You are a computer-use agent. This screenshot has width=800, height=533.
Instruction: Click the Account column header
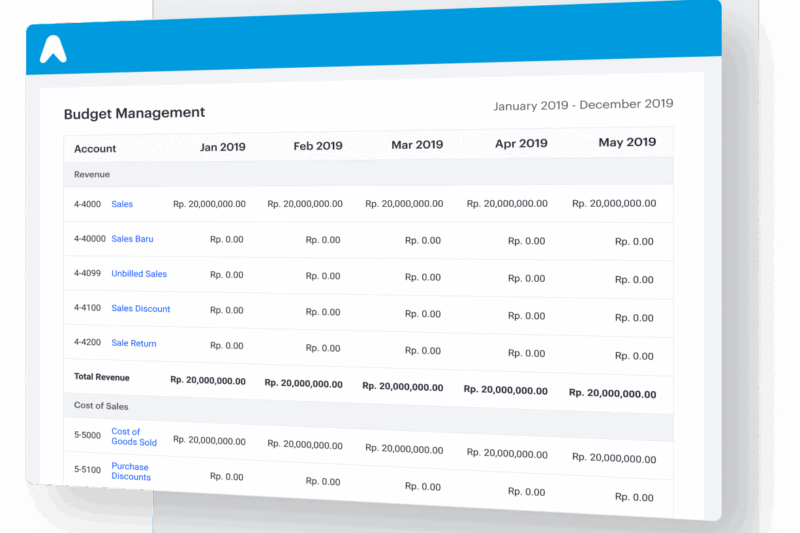[x=95, y=149]
